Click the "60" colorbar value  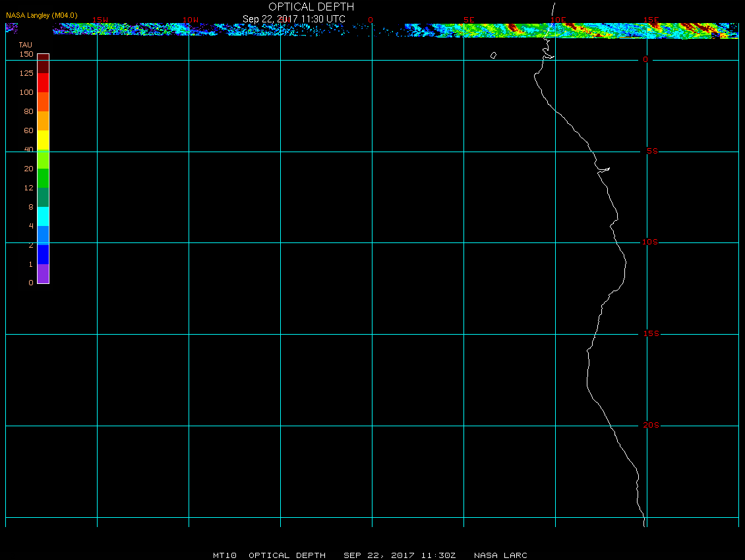pyautogui.click(x=29, y=130)
